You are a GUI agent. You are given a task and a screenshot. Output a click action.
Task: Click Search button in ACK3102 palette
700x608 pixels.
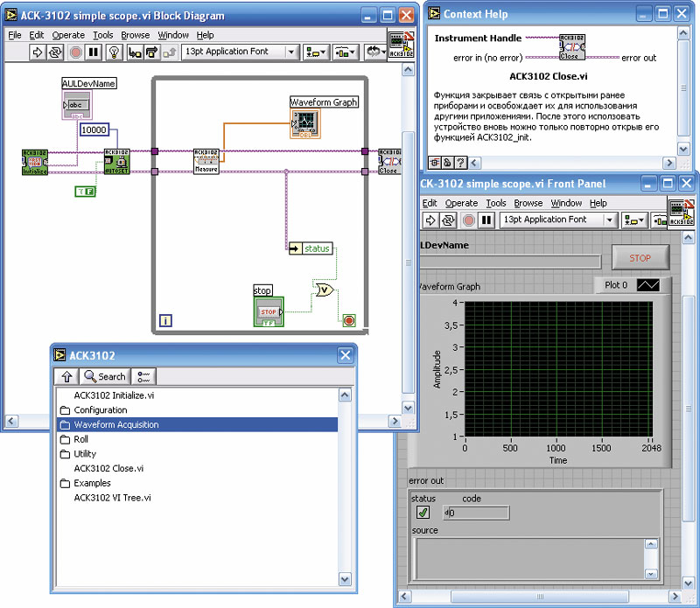pyautogui.click(x=105, y=376)
